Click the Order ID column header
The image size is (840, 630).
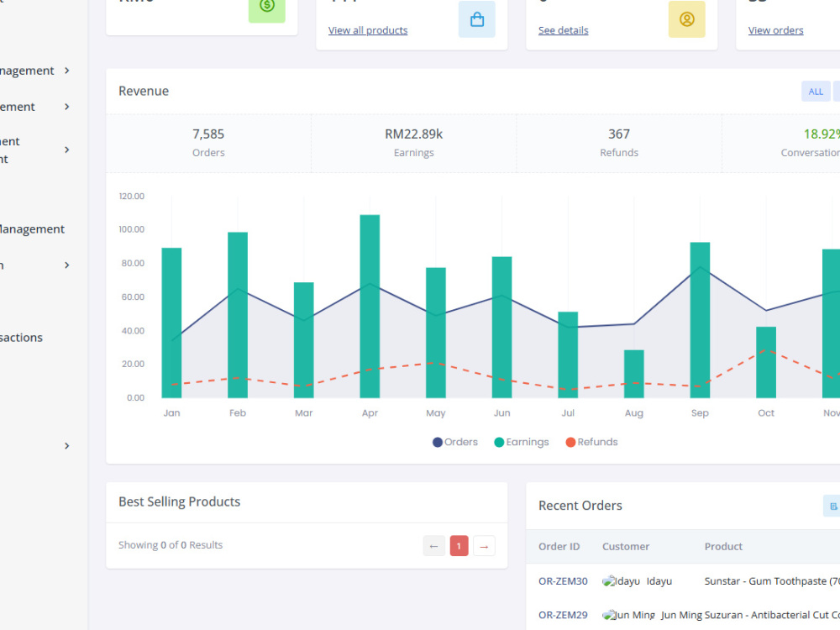[559, 547]
